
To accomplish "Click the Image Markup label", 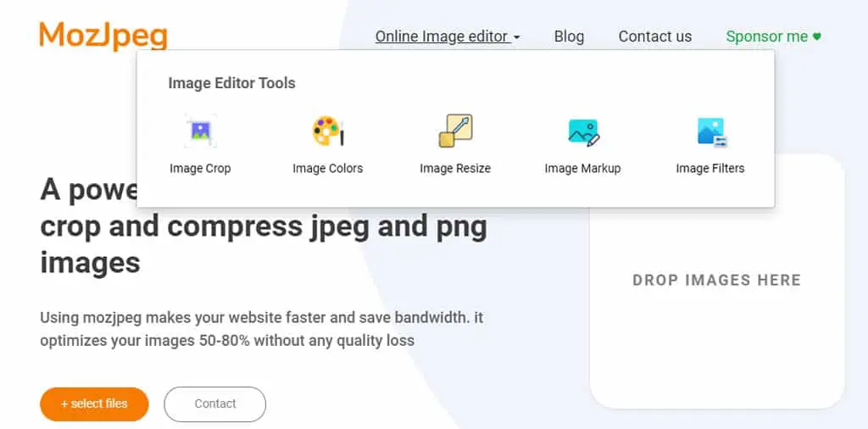I will [582, 168].
